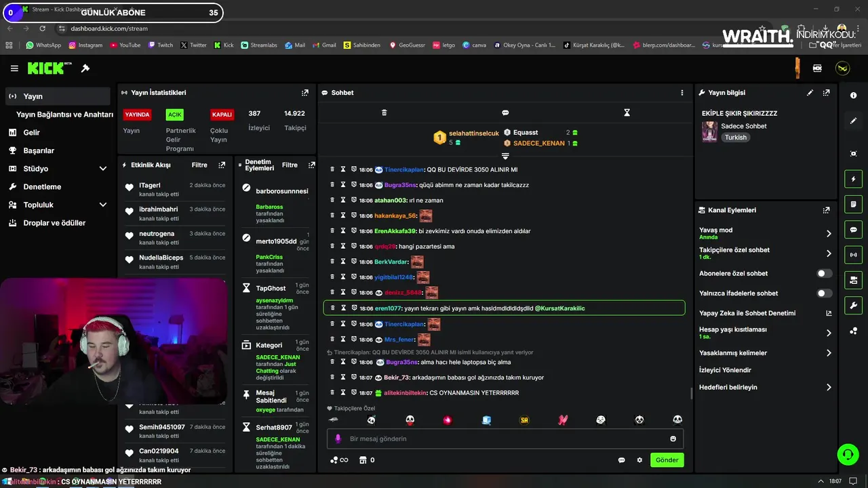Open Takipçilere özel sohbet options
Image resolution: width=868 pixels, height=488 pixels.
click(765, 253)
